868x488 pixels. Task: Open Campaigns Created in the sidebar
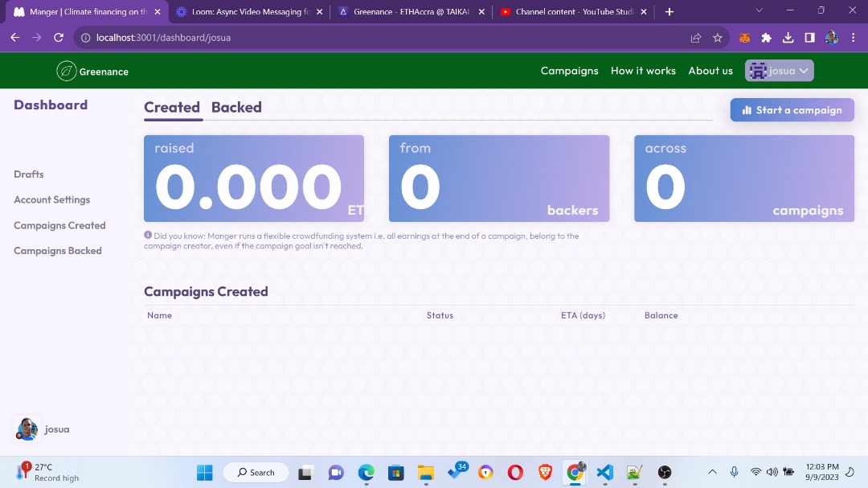click(59, 225)
